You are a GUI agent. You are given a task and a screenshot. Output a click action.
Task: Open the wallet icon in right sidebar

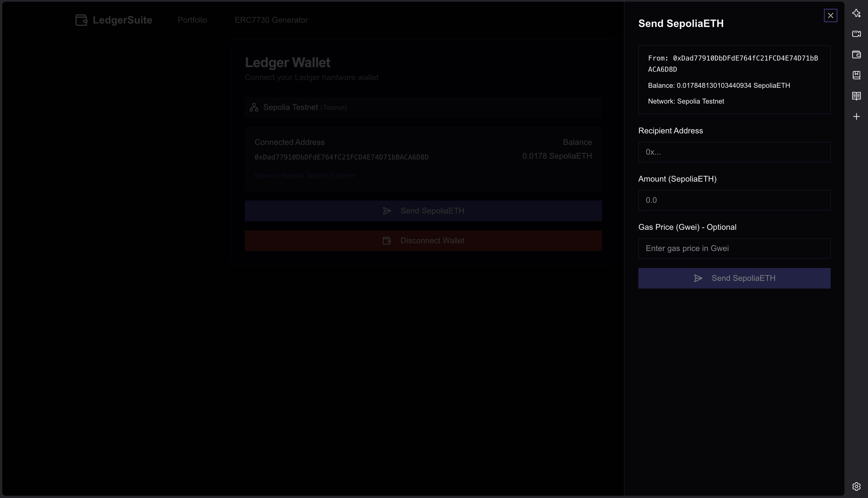(856, 55)
